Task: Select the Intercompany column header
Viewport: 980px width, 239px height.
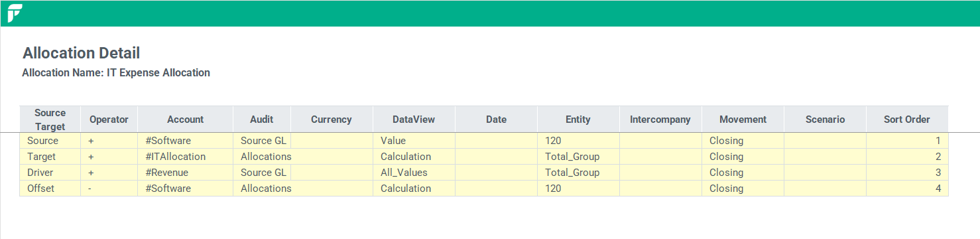Action: coord(660,119)
